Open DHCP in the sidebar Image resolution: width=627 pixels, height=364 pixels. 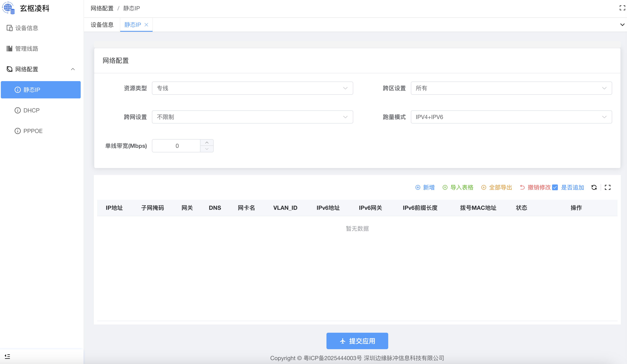31,110
